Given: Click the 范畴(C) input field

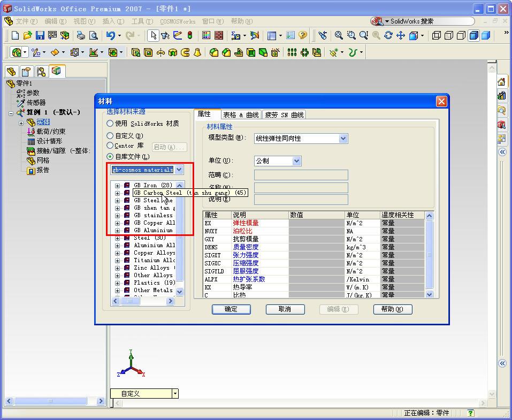Looking at the screenshot, I should (301, 175).
